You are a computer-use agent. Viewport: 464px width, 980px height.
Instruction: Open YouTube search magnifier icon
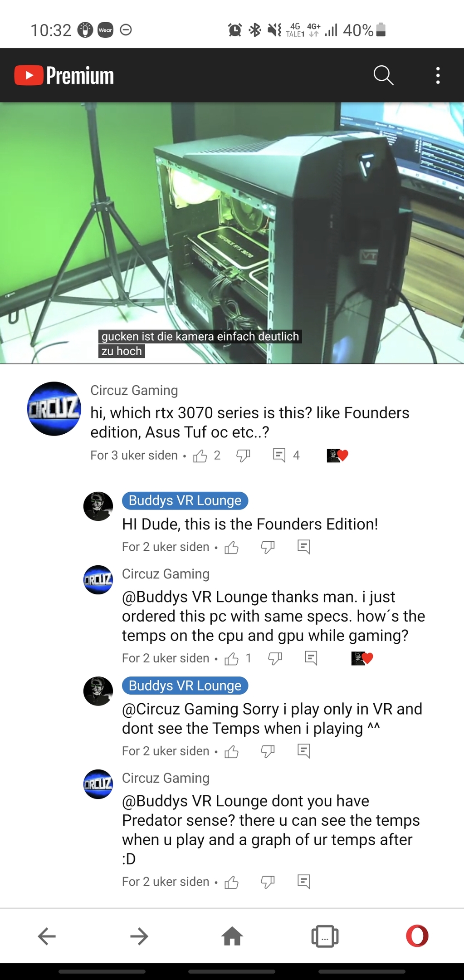click(383, 75)
